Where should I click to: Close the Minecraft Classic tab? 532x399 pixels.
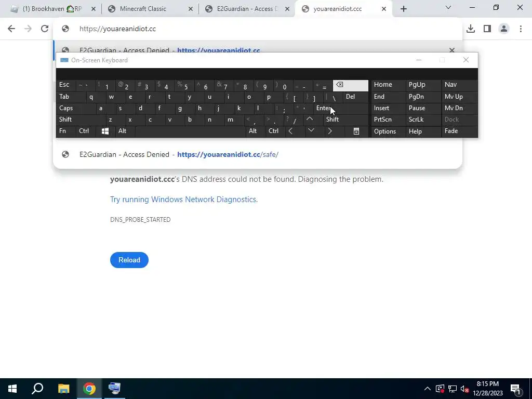click(x=191, y=9)
